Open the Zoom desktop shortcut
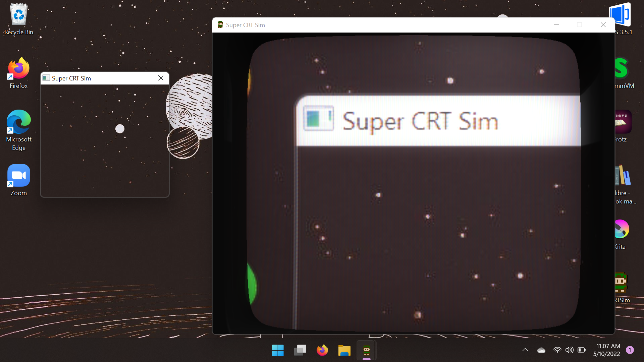 point(19,180)
